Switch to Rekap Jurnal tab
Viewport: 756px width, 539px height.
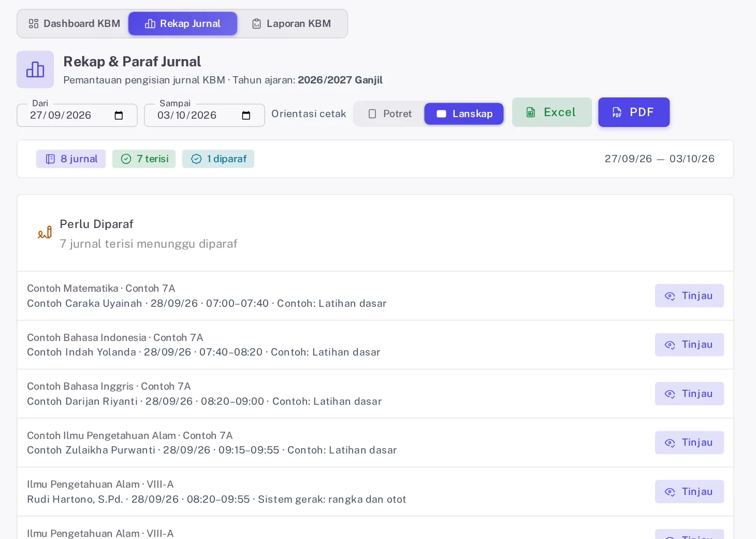(183, 24)
